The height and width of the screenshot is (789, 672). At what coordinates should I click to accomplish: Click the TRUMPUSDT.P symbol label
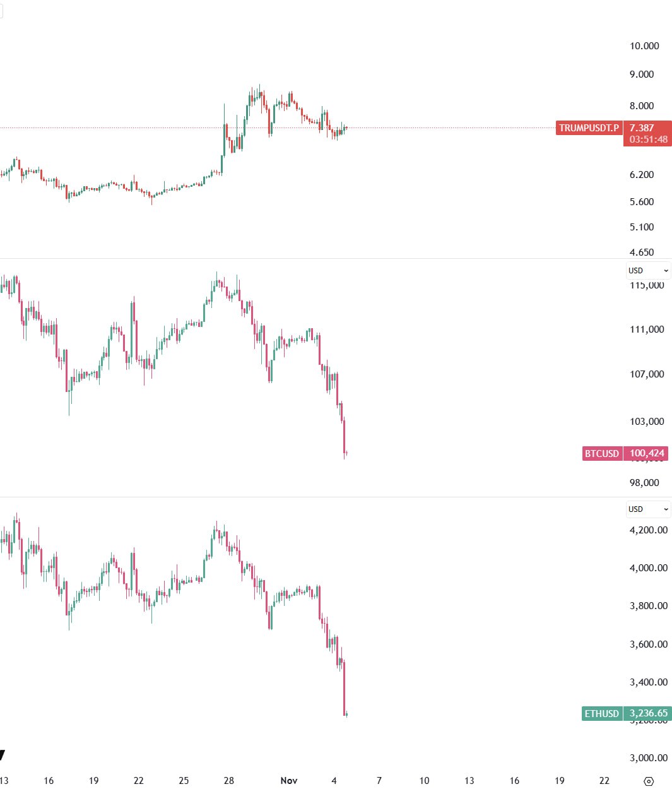pos(589,128)
